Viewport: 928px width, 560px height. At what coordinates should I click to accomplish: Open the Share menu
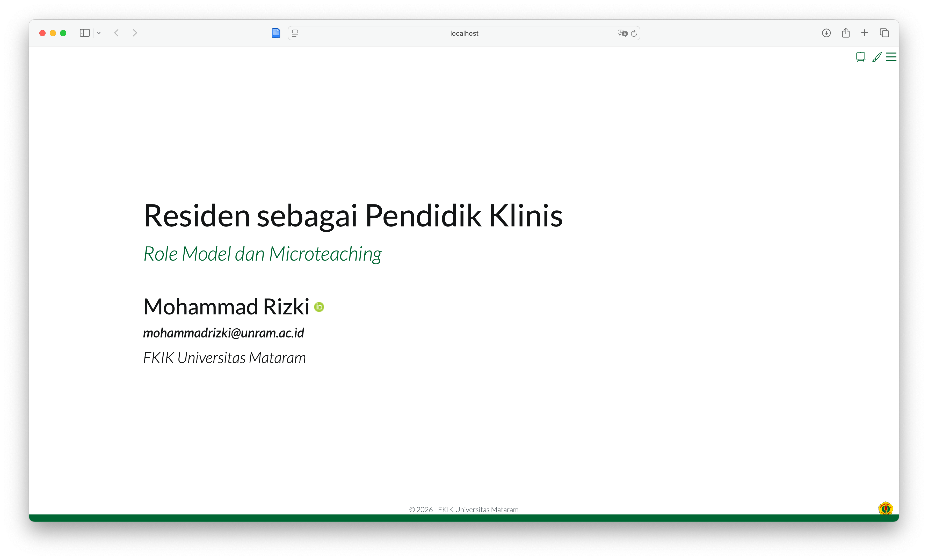pos(845,33)
